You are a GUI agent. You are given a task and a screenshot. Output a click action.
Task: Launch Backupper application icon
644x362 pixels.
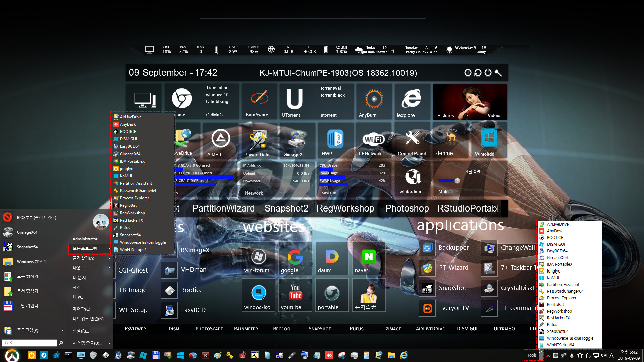coord(427,248)
